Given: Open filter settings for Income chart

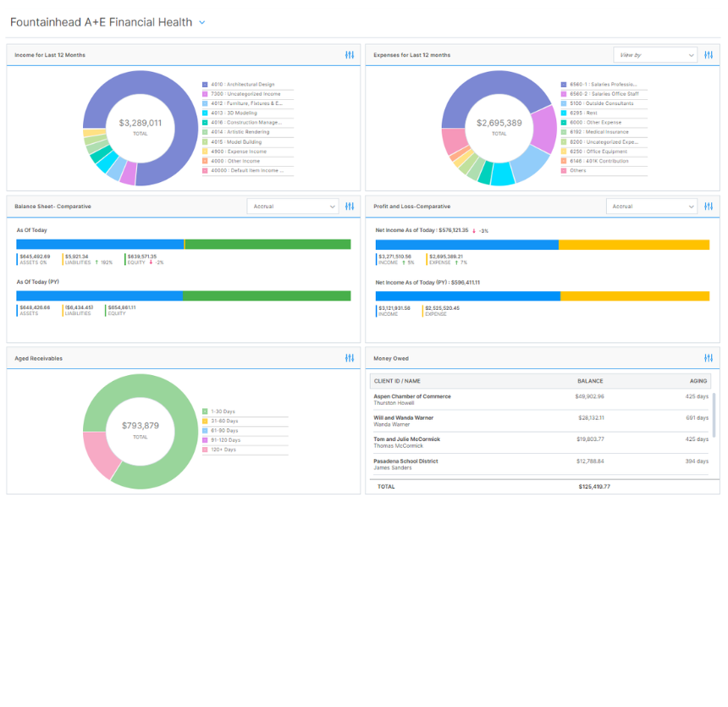Looking at the screenshot, I should 349,54.
